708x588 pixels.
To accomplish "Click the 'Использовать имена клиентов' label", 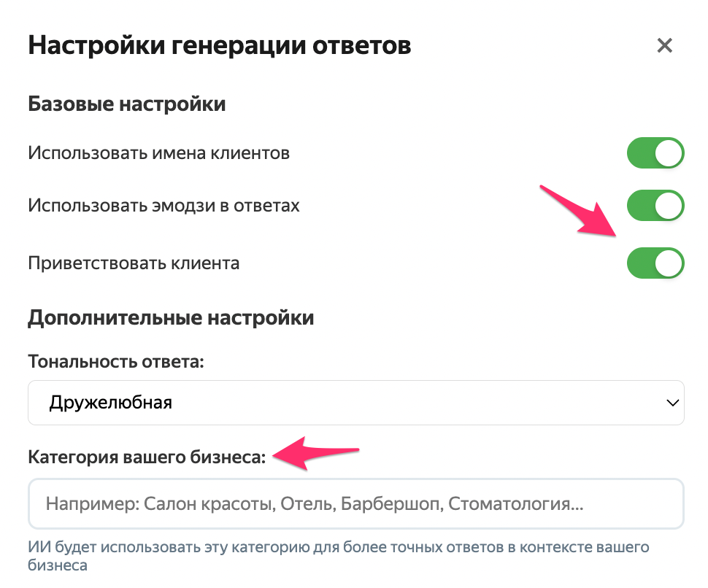I will [159, 153].
